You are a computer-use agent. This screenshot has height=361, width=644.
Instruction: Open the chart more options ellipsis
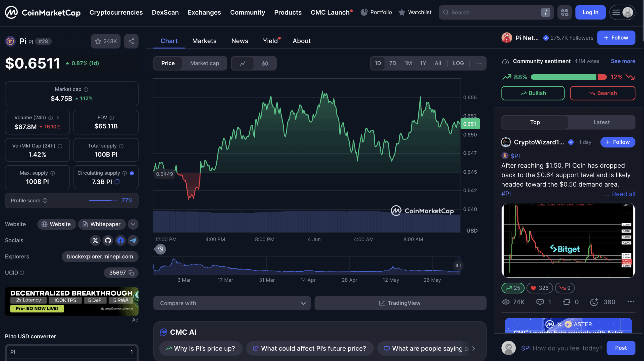(x=479, y=63)
